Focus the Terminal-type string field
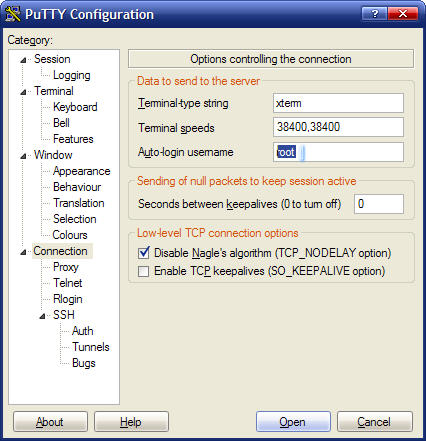This screenshot has height=441, width=426. [338, 103]
